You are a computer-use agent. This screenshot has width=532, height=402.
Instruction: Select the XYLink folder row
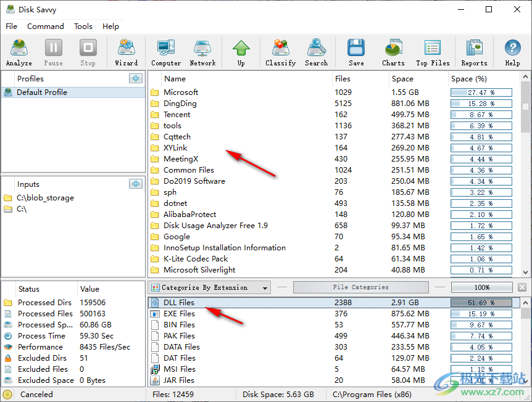coord(334,148)
